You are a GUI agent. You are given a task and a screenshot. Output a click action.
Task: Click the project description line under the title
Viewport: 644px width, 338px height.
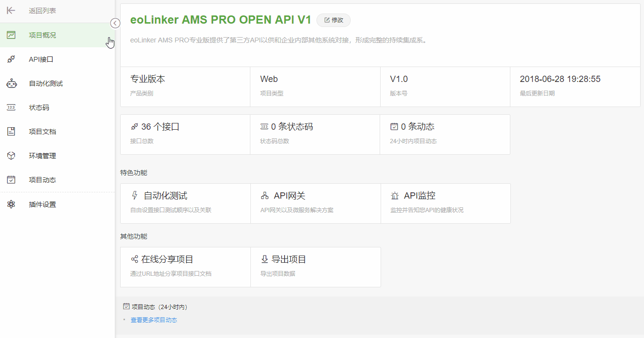(278, 41)
